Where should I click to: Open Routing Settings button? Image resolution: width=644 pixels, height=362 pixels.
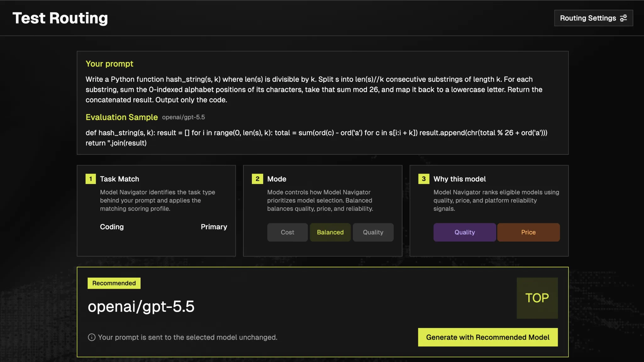pyautogui.click(x=593, y=18)
